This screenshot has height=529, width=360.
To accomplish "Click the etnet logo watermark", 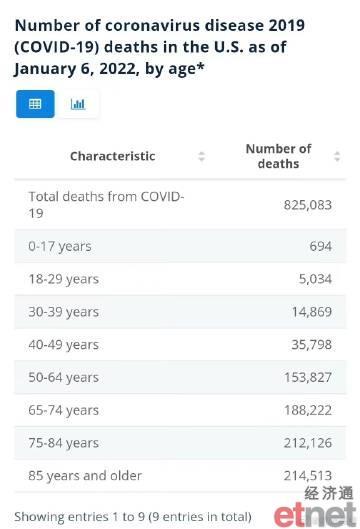I will click(x=315, y=507).
